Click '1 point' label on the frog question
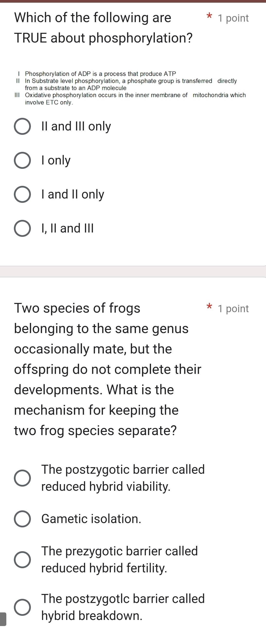The height and width of the screenshot is (644, 266). tap(233, 309)
